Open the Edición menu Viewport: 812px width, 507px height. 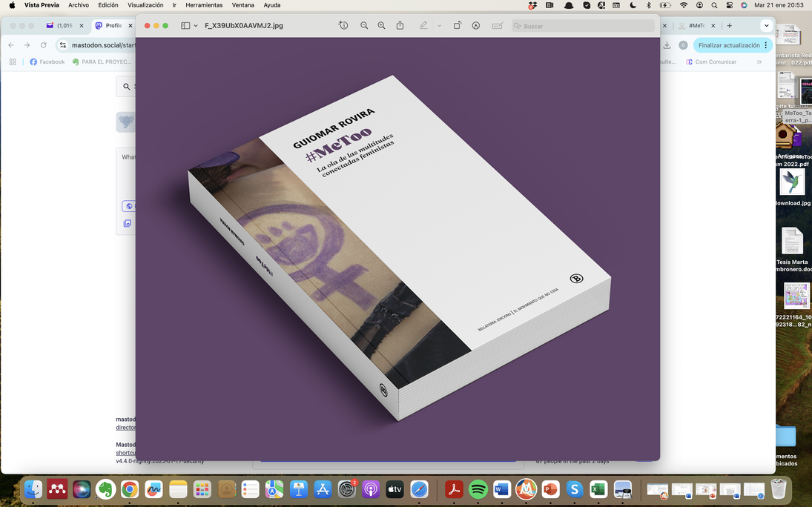pos(108,5)
